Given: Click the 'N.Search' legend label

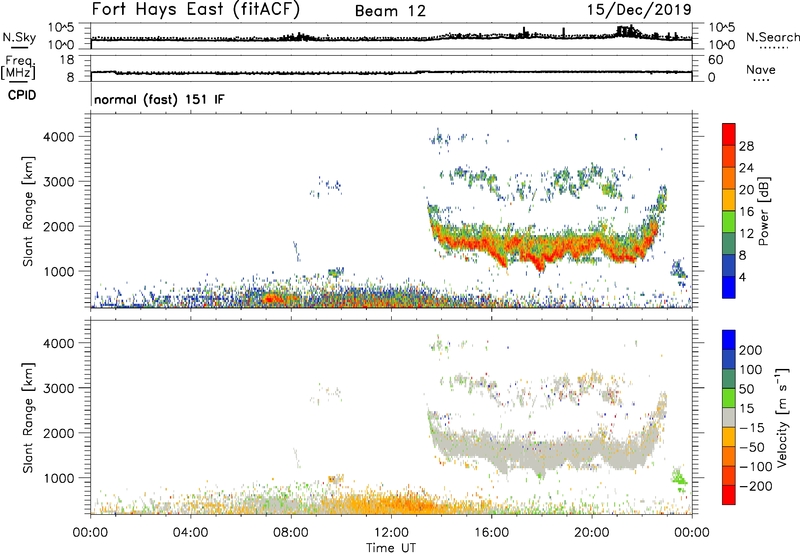Looking at the screenshot, I should [x=772, y=37].
